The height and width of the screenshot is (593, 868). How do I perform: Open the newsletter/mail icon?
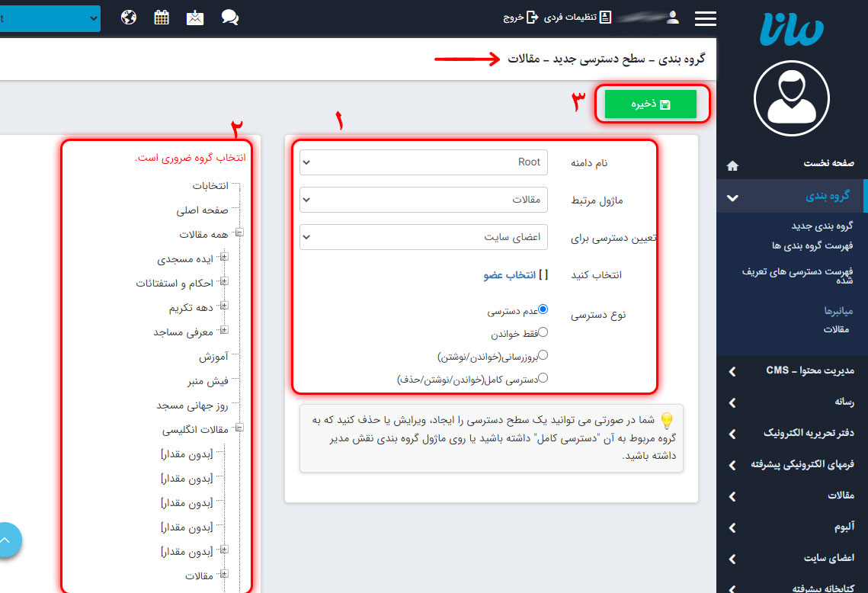(x=194, y=17)
